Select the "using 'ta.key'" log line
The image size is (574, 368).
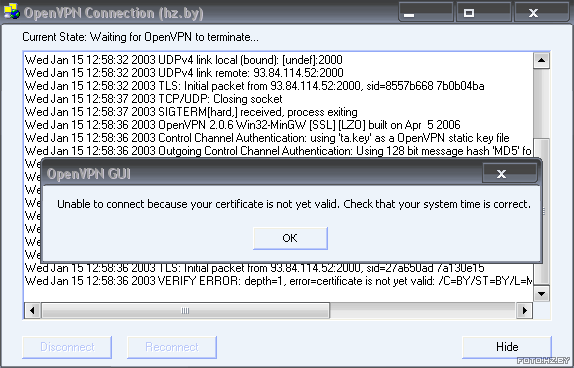267,138
